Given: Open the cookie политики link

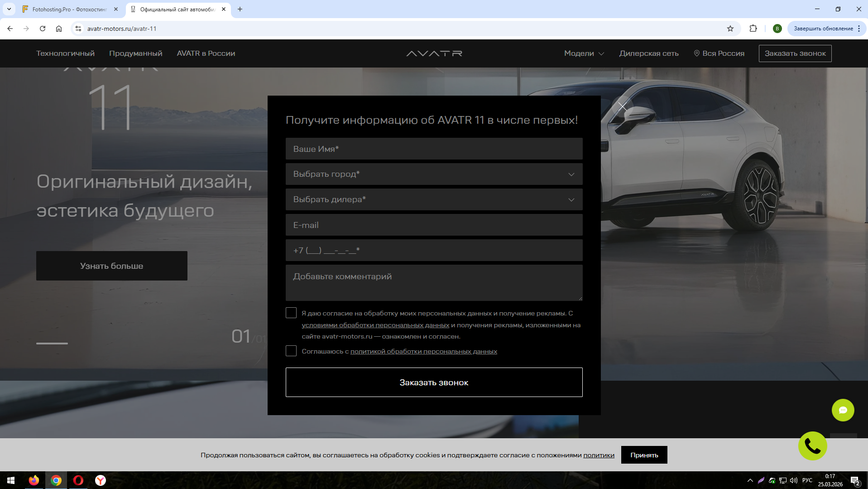Looking at the screenshot, I should pos(599,455).
